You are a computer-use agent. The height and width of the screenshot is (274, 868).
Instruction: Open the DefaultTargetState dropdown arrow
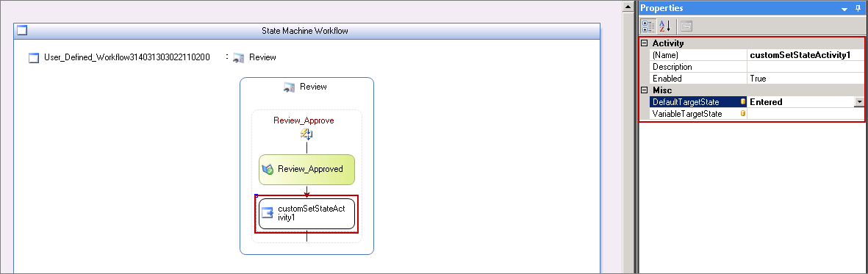tap(859, 102)
